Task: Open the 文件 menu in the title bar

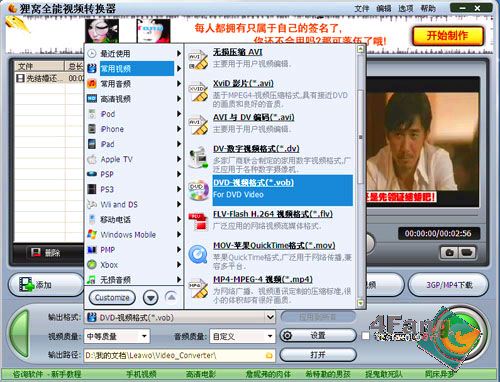Action: (362, 8)
